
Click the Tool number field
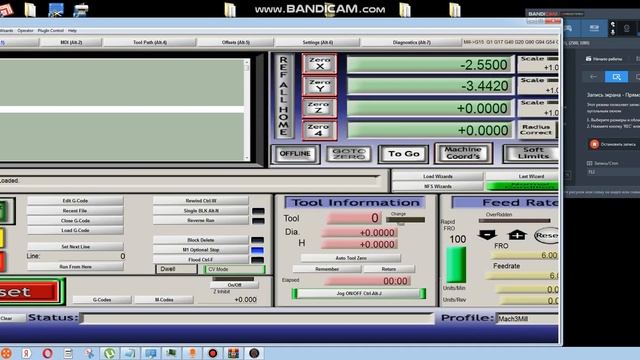point(353,218)
